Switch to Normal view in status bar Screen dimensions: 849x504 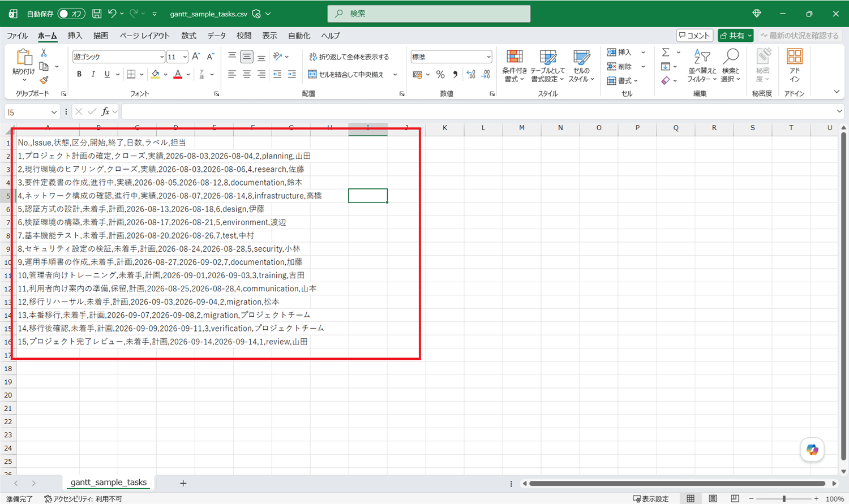point(691,498)
